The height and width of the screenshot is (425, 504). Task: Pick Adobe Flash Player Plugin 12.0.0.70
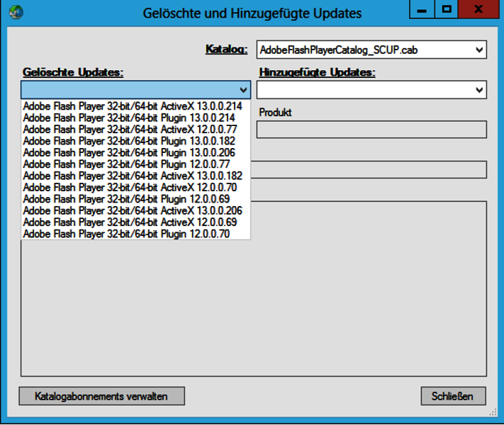[x=135, y=234]
